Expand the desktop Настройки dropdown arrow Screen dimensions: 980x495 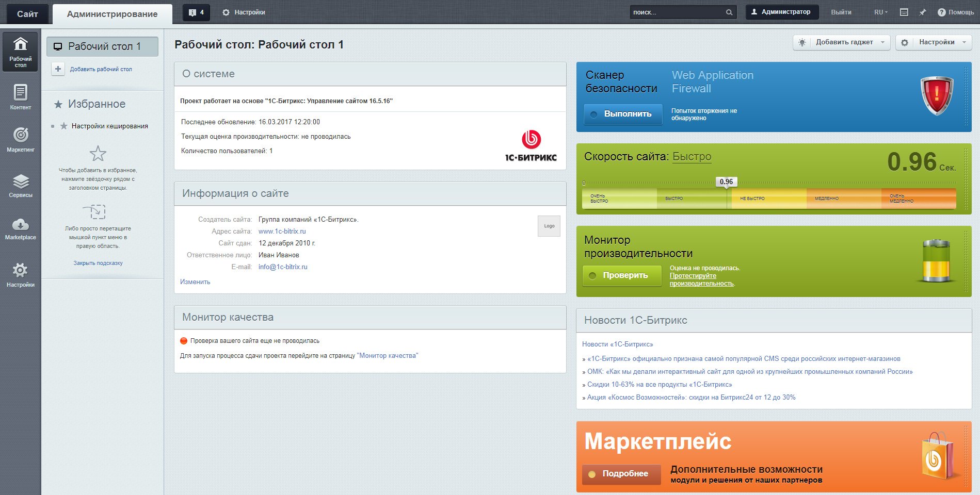(x=964, y=42)
